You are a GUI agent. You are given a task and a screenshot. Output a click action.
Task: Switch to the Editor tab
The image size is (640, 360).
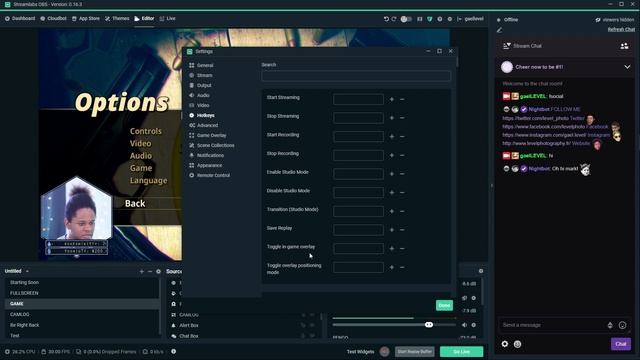[x=144, y=18]
